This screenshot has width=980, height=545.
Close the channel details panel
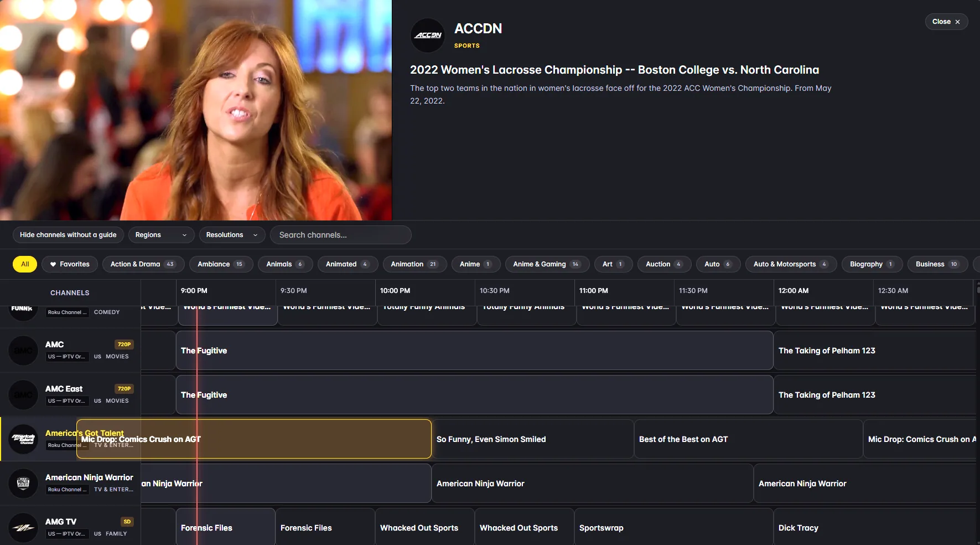pyautogui.click(x=946, y=22)
